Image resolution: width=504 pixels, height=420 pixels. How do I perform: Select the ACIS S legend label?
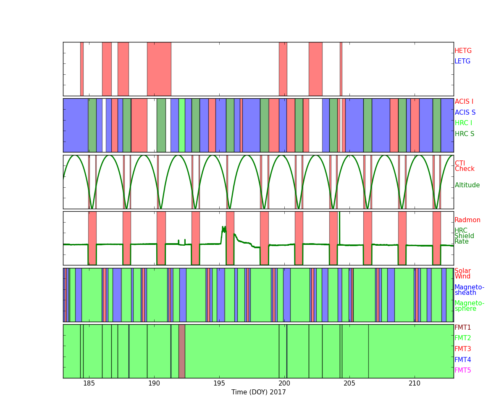point(465,113)
